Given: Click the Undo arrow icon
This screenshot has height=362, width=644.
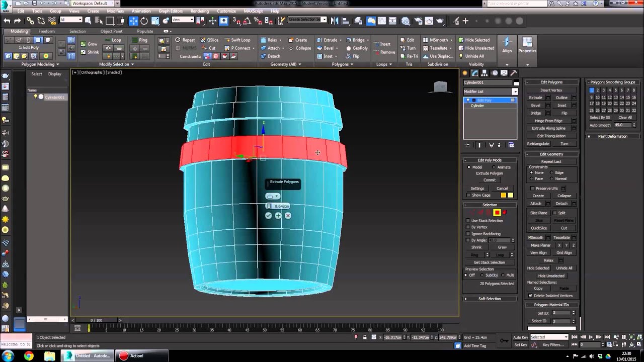Looking at the screenshot, I should click(x=7, y=21).
